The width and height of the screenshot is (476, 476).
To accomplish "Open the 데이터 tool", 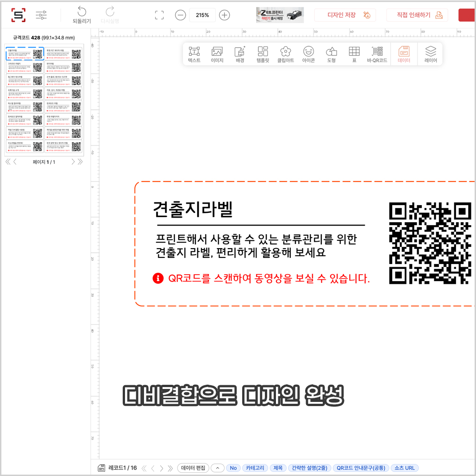I will click(x=404, y=54).
